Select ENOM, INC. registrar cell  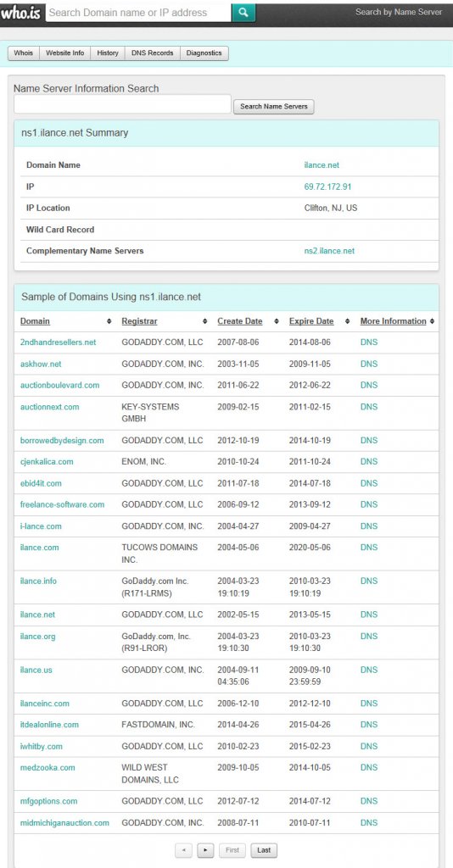[x=144, y=462]
